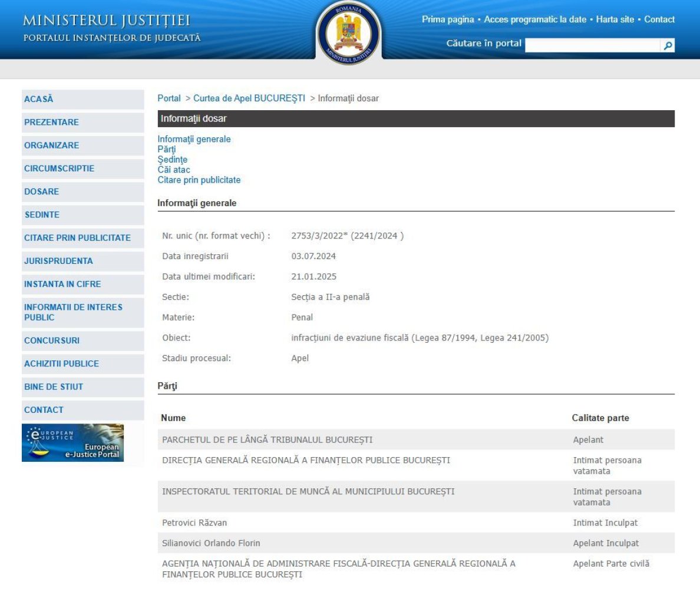Open the European e-Justice Portal banner

(73, 442)
